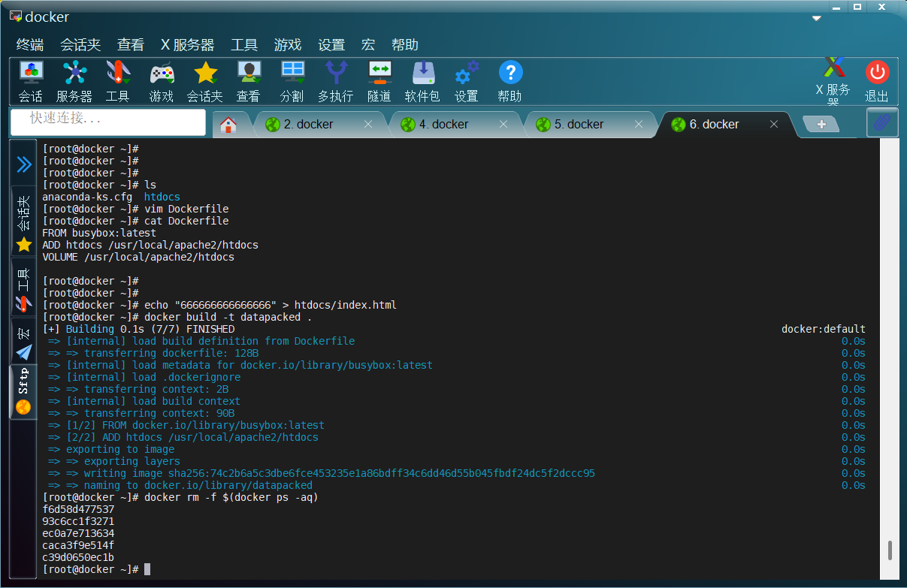Open the 工具 (Tools) toolbar icon
The image size is (907, 588).
[117, 81]
